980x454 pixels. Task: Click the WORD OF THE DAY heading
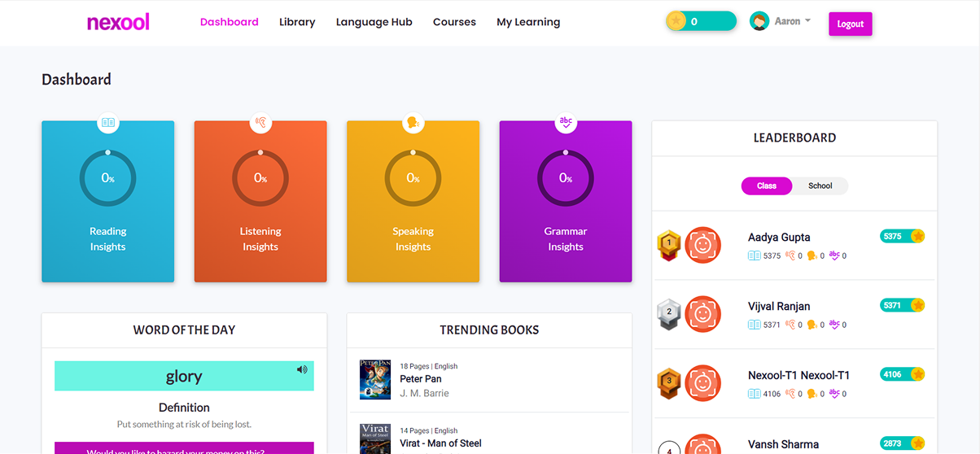coord(184,330)
